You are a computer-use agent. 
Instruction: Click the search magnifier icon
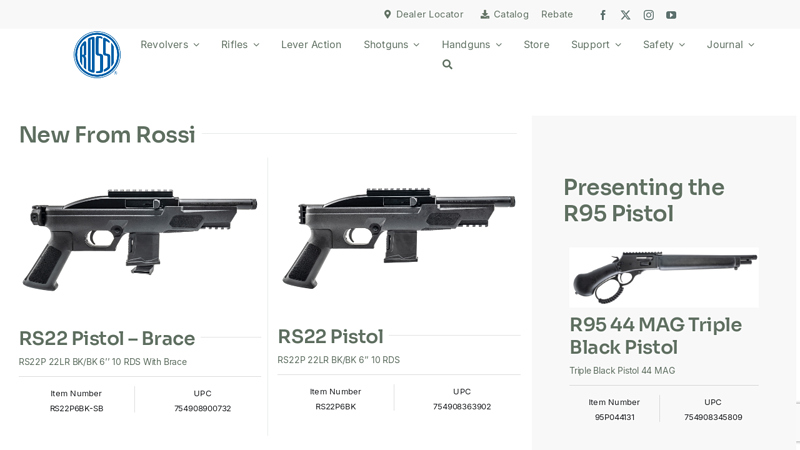click(447, 64)
